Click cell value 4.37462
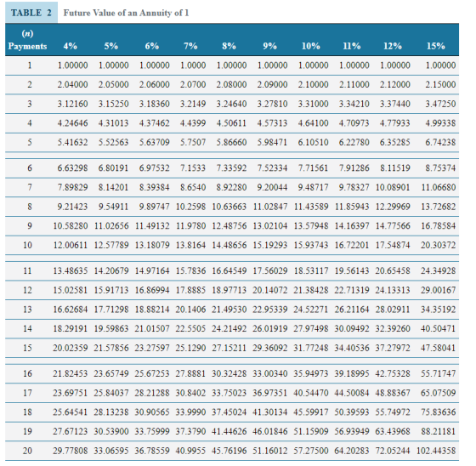This screenshot has height=466, width=476. [154, 123]
